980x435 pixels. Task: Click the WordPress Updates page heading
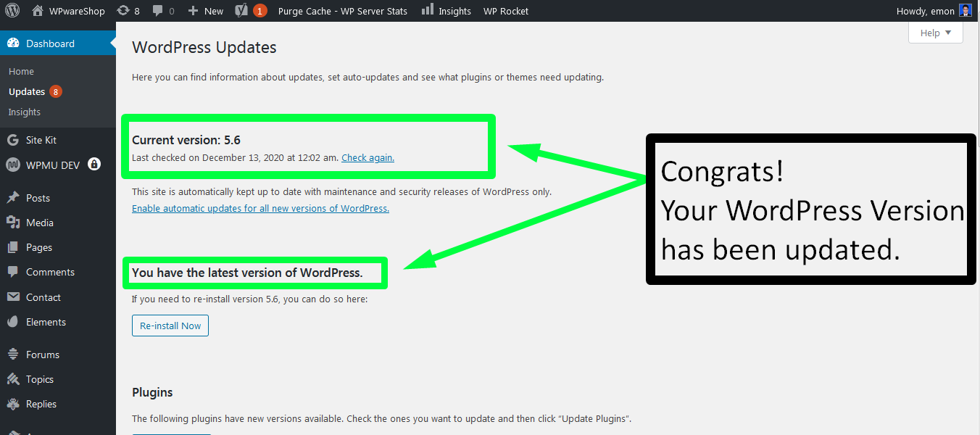point(204,48)
